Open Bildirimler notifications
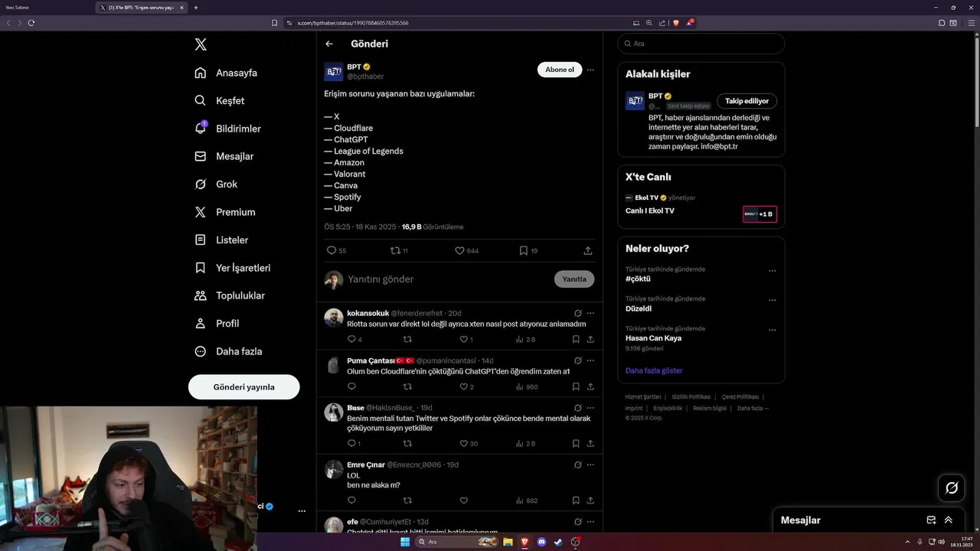The width and height of the screenshot is (980, 551). (228, 129)
